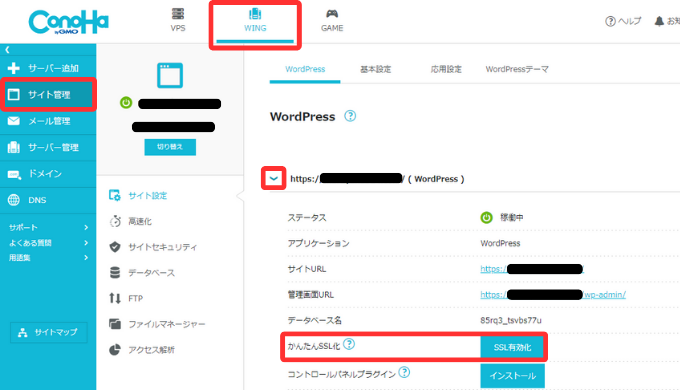Click the 切り替え button
Screen dimensions: 680x390
170,147
